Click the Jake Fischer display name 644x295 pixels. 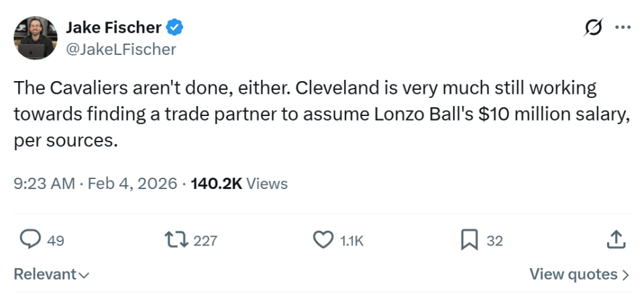[114, 27]
